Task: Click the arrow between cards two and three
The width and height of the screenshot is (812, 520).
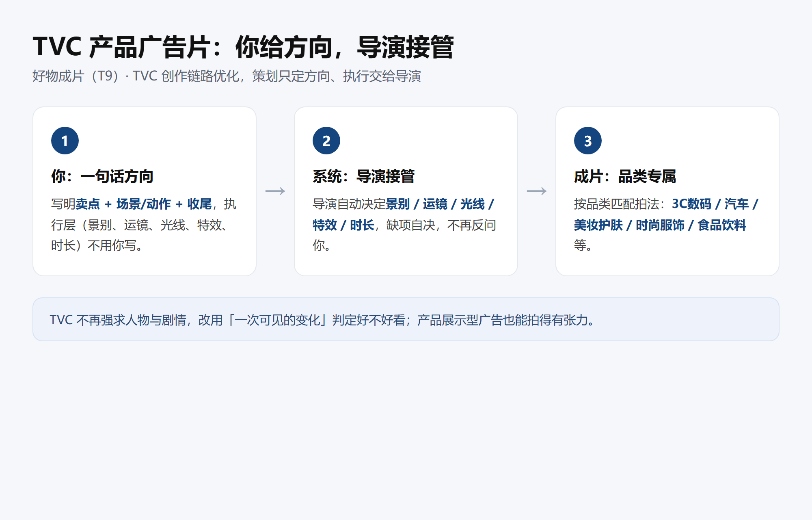Action: pos(537,191)
